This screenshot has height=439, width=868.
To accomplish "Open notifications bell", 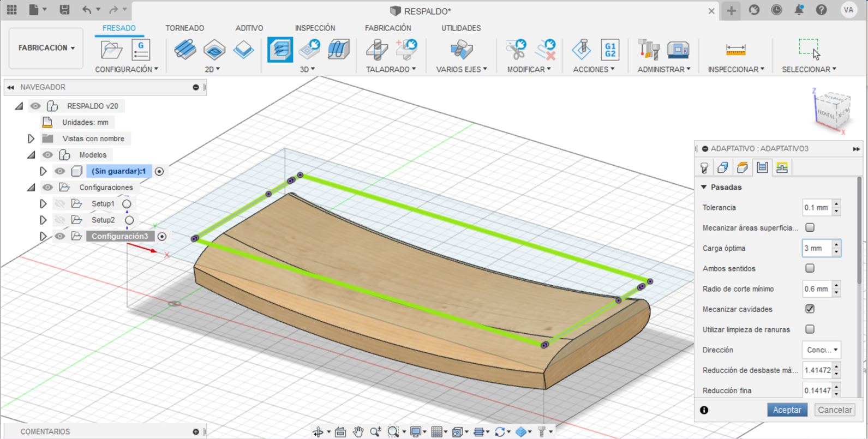I will pyautogui.click(x=799, y=10).
